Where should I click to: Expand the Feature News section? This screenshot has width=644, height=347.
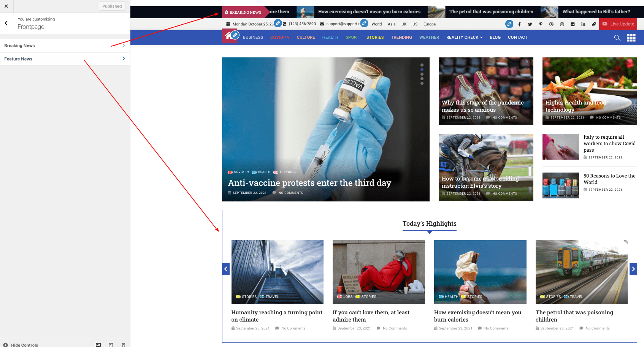click(65, 59)
